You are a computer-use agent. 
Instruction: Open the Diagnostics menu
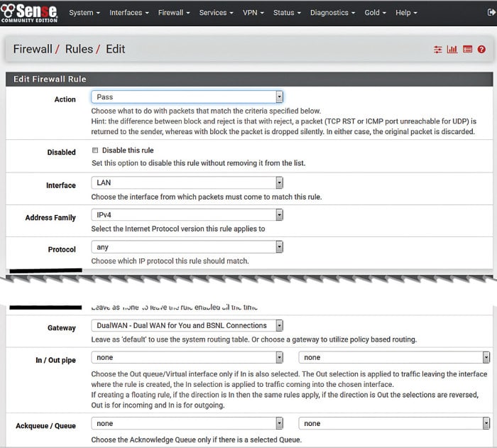pos(332,13)
